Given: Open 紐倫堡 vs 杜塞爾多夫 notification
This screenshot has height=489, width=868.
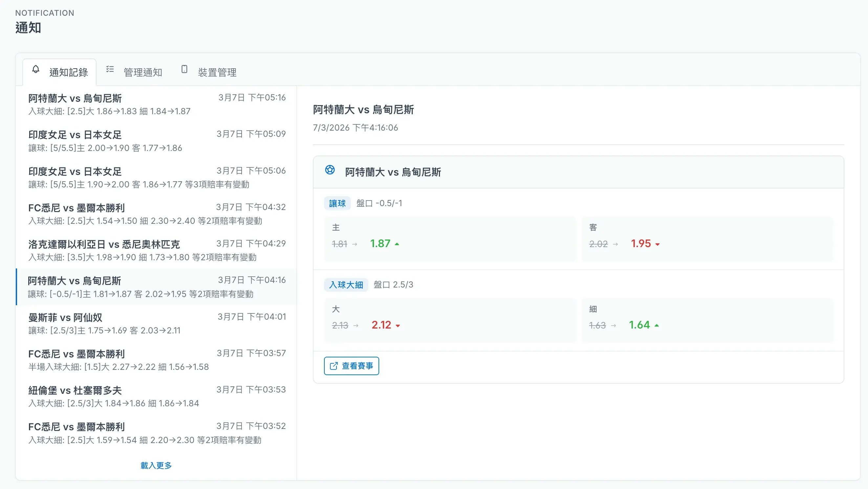Looking at the screenshot, I should [157, 396].
